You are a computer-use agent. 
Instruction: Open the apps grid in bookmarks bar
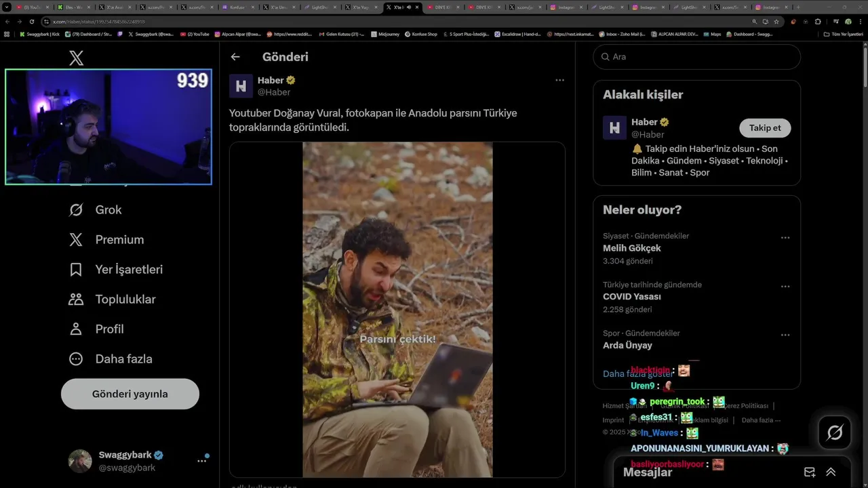tap(7, 34)
